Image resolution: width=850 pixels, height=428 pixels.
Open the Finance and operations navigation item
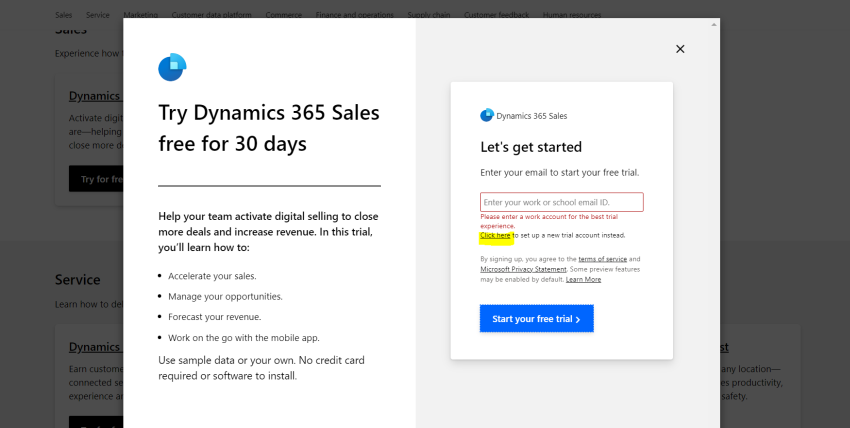tap(355, 15)
